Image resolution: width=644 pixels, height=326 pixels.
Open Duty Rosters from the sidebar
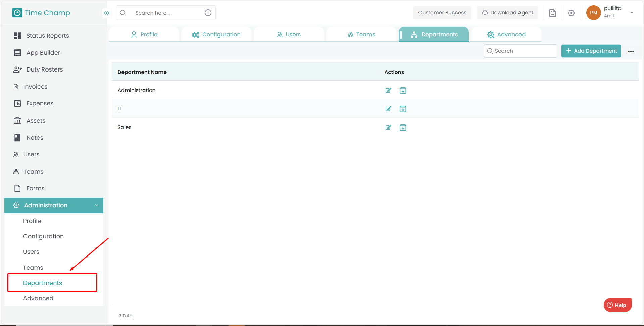(44, 69)
